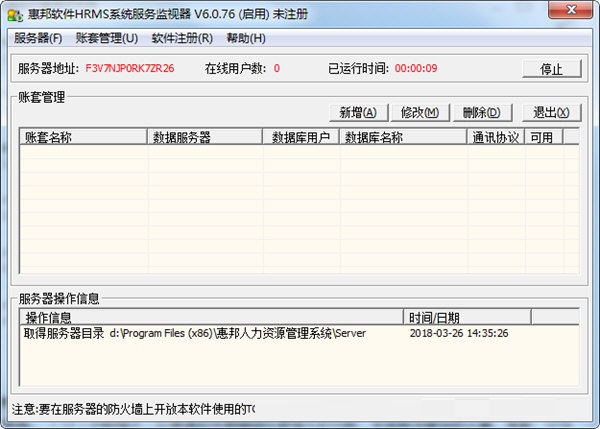The image size is (600, 429).
Task: Sort by 数据库用户 column header
Action: pos(301,137)
